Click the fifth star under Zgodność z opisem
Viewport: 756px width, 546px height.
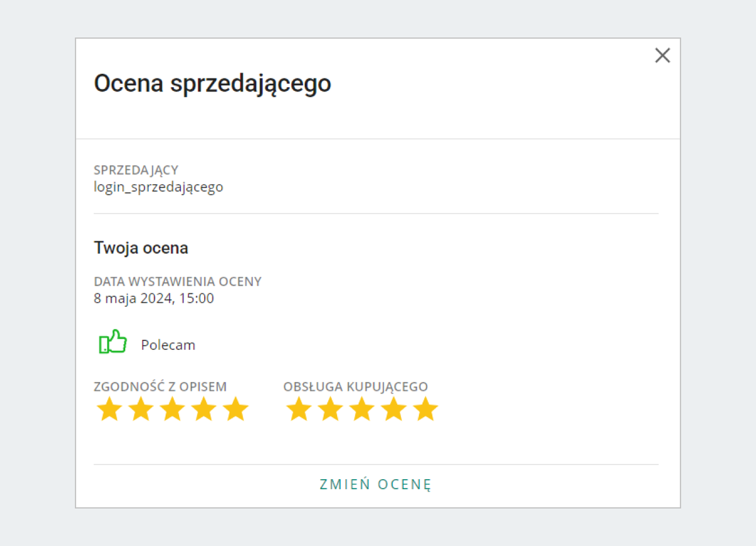pos(236,409)
